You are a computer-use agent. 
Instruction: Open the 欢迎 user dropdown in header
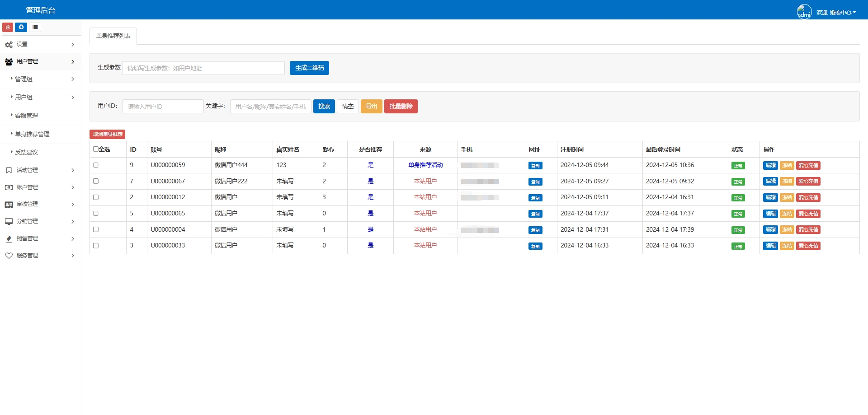pyautogui.click(x=836, y=12)
